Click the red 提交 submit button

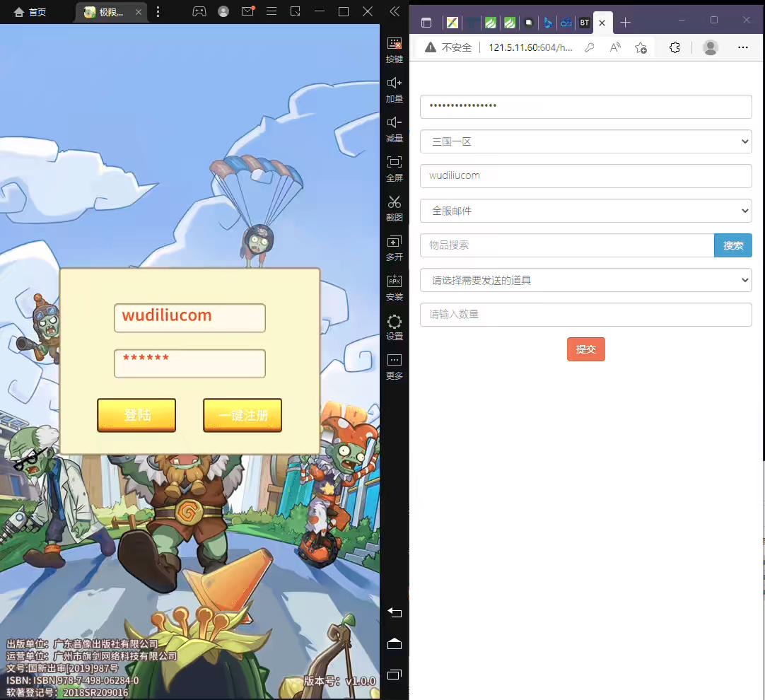pos(585,349)
